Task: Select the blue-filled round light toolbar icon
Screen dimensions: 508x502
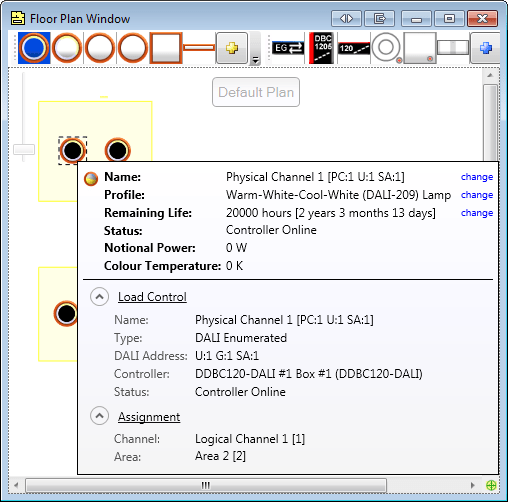Action: [x=34, y=48]
